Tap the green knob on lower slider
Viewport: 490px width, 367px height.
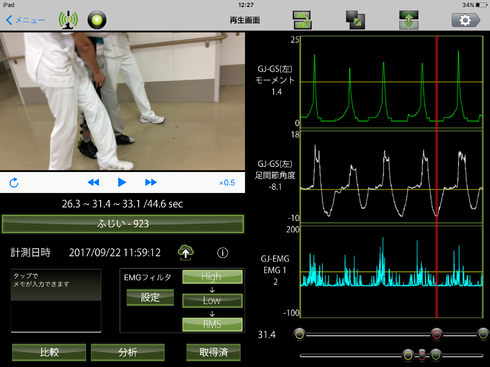436,355
